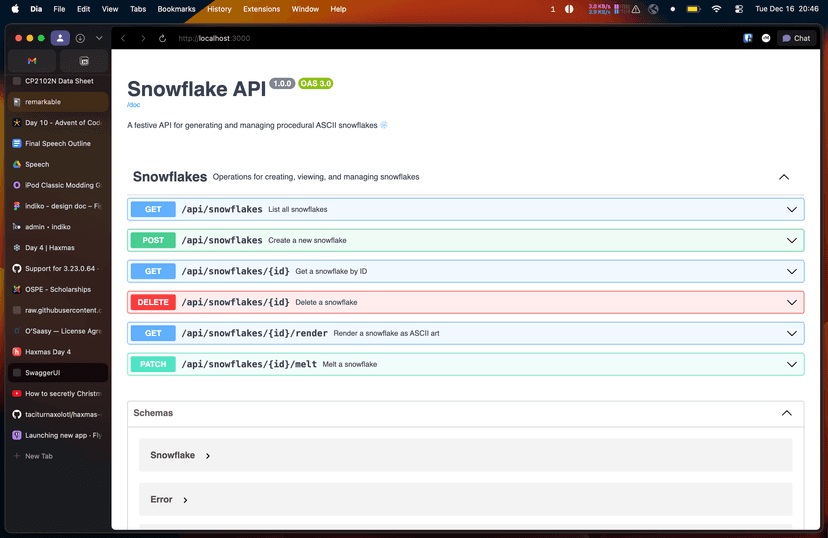Expand the Snowflake schema

pyautogui.click(x=180, y=455)
